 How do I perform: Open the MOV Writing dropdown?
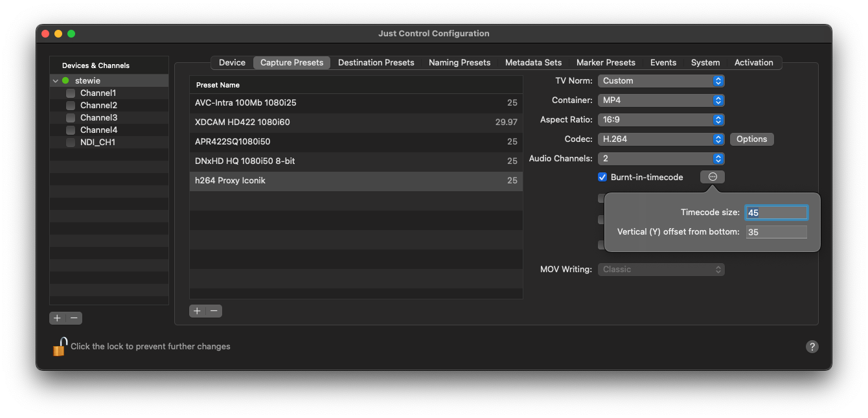pyautogui.click(x=661, y=270)
